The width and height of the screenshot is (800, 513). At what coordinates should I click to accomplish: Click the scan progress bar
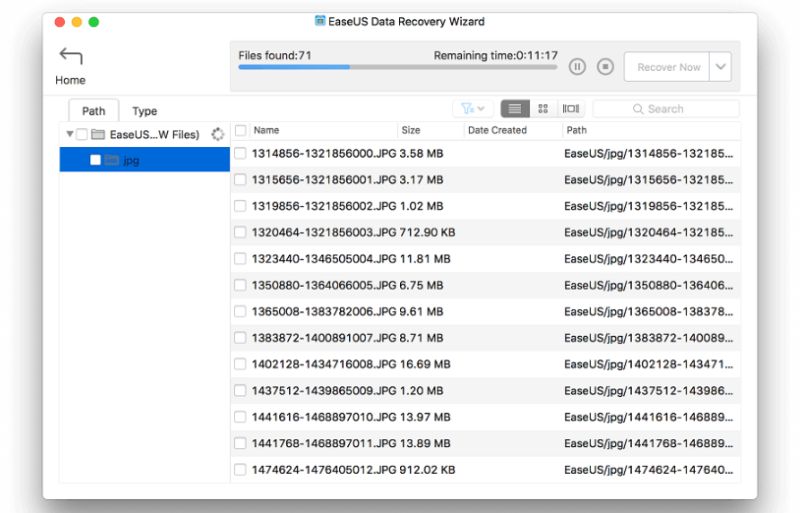tap(397, 67)
